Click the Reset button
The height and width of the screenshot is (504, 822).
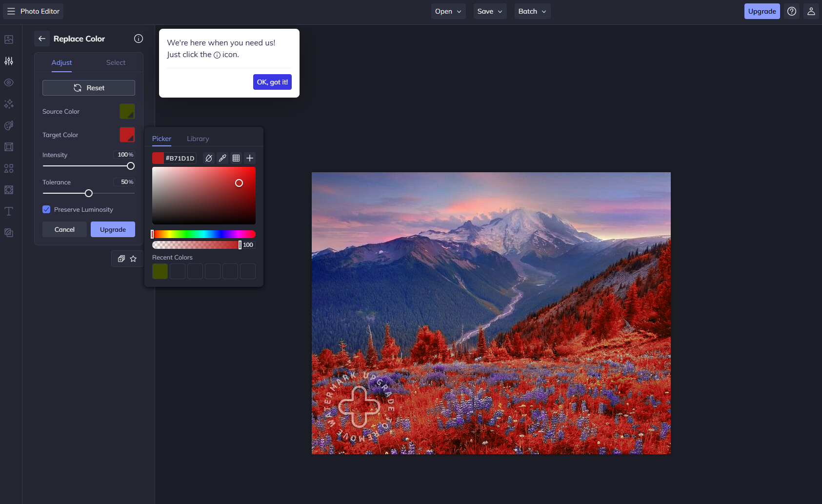pyautogui.click(x=89, y=88)
